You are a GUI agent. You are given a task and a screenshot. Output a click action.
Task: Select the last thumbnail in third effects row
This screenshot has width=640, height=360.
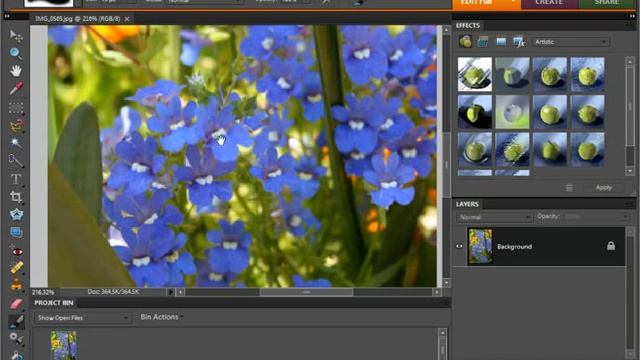[x=587, y=149]
